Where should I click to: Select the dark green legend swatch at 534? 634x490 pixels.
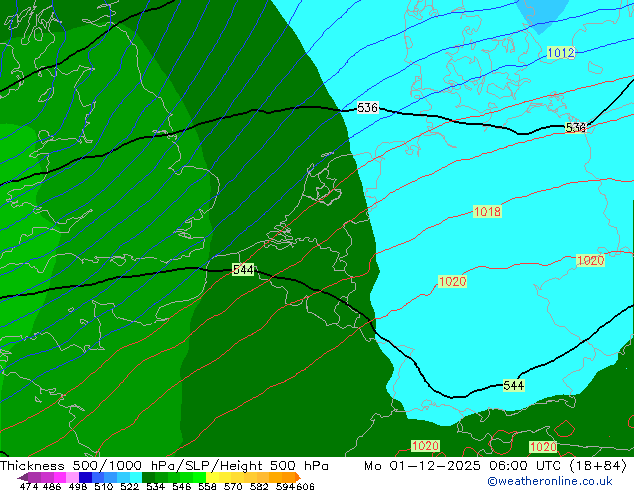click(x=148, y=477)
